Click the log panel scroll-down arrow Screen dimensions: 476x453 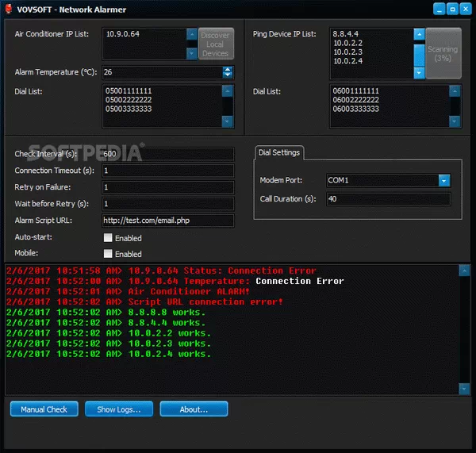coord(464,388)
